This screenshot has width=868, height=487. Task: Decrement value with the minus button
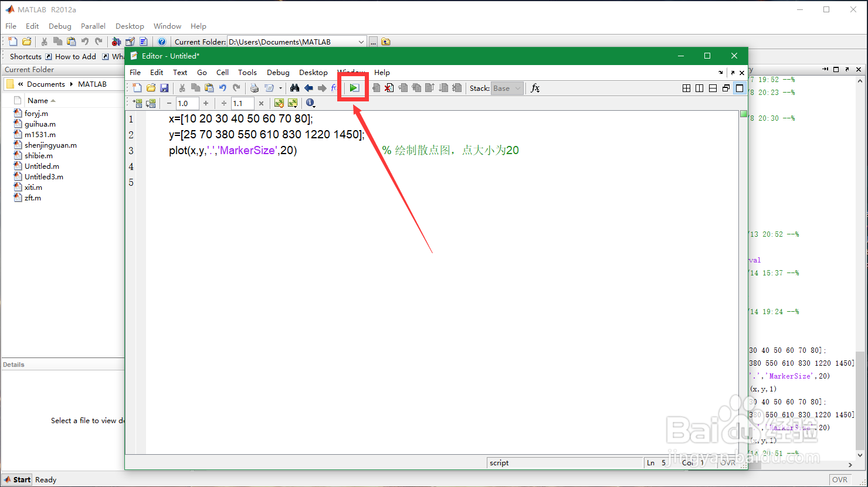tap(169, 103)
